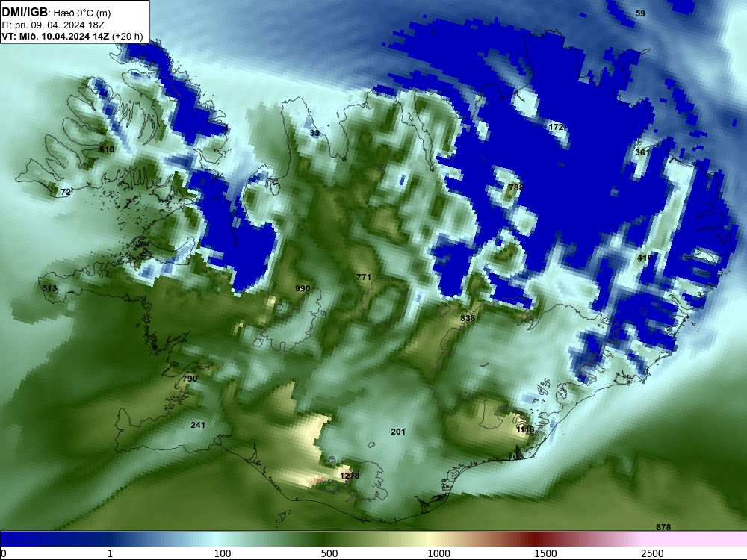This screenshot has height=560, width=747.
Task: Click the map value 410
Action: coord(645,258)
